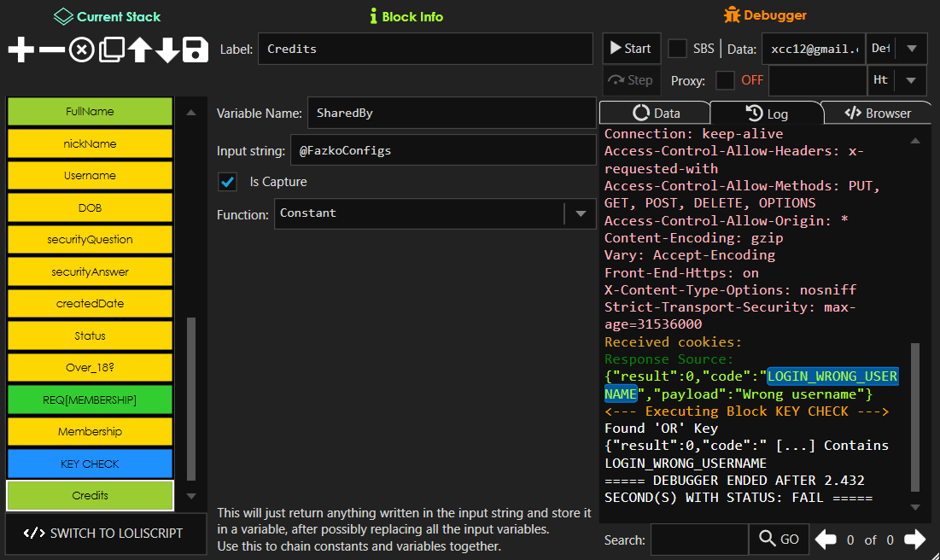Screen dimensions: 940x560
Task: Enable the SBS checkbox
Action: tap(677, 49)
